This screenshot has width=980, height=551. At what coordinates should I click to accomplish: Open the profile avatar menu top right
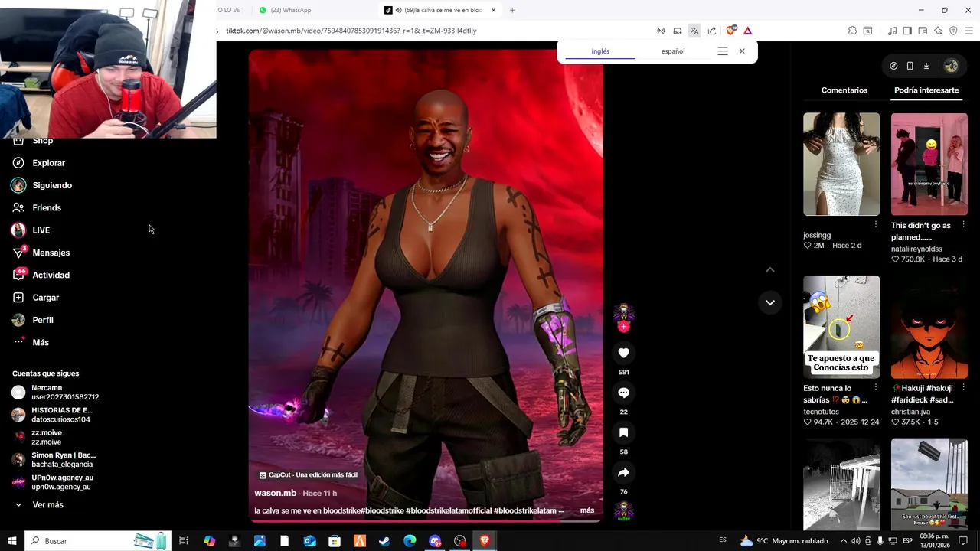(x=951, y=66)
